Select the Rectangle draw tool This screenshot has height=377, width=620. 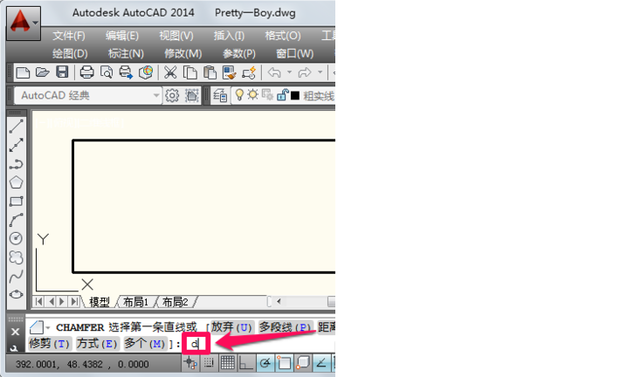pyautogui.click(x=16, y=201)
